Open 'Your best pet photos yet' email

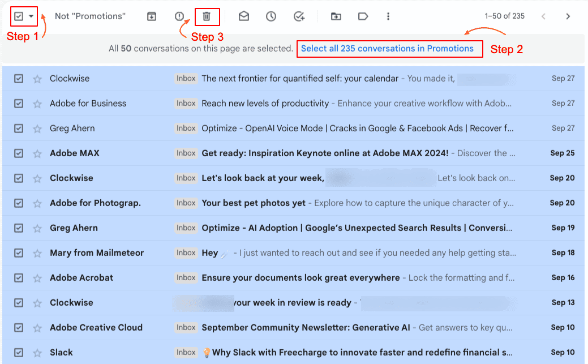[x=254, y=203]
